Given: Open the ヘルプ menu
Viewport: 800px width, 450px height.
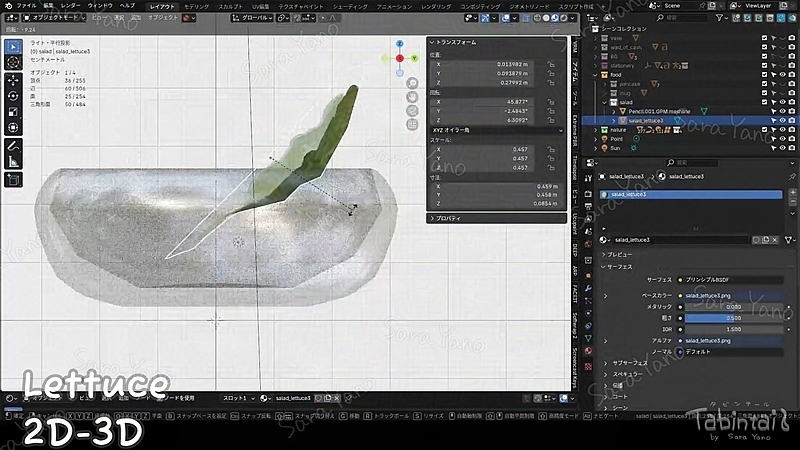Looking at the screenshot, I should click(x=127, y=6).
